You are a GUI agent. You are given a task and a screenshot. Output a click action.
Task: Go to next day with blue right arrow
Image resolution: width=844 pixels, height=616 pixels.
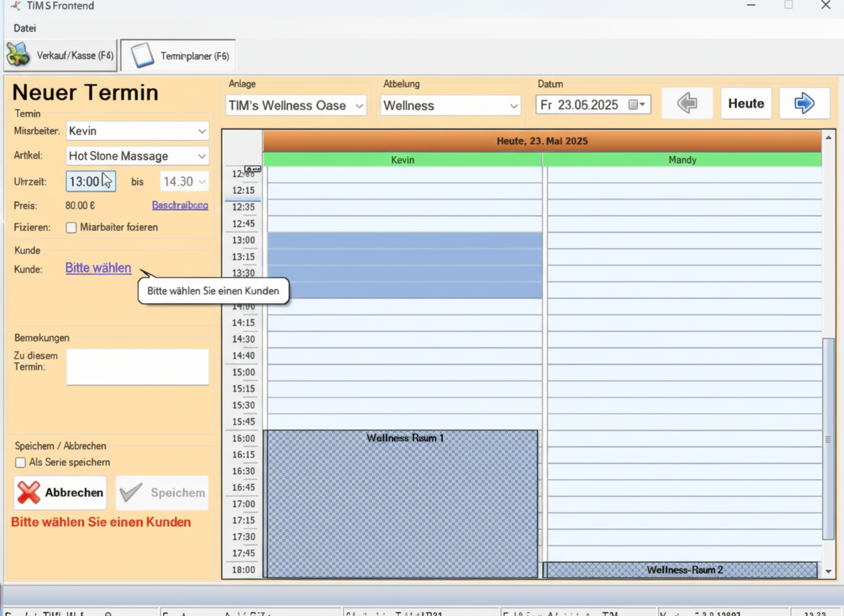(x=804, y=104)
